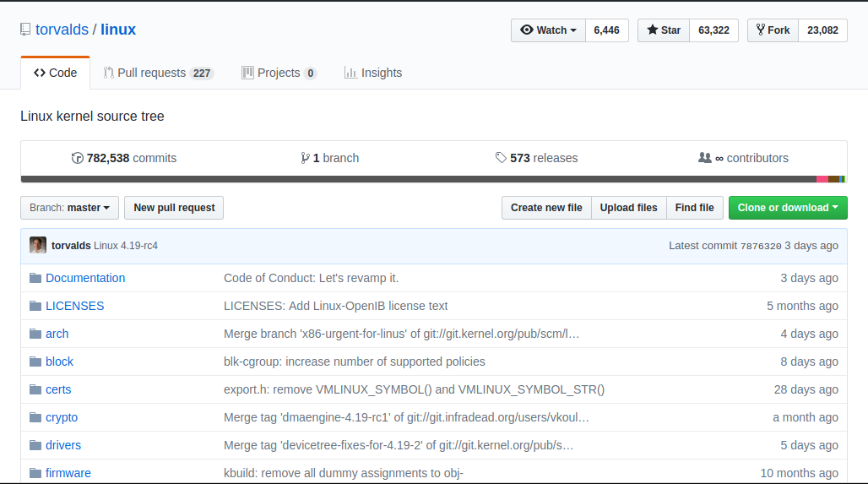Open the Watch dropdown

548,30
